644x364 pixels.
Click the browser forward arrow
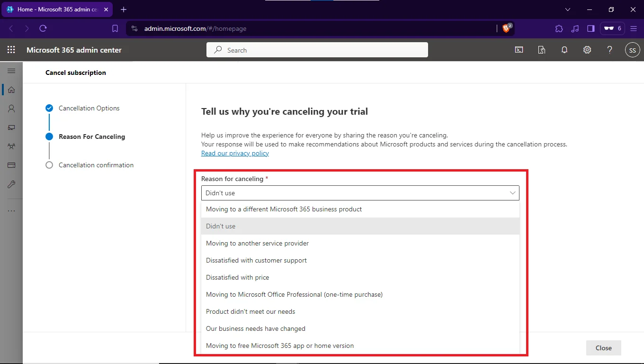tap(27, 28)
